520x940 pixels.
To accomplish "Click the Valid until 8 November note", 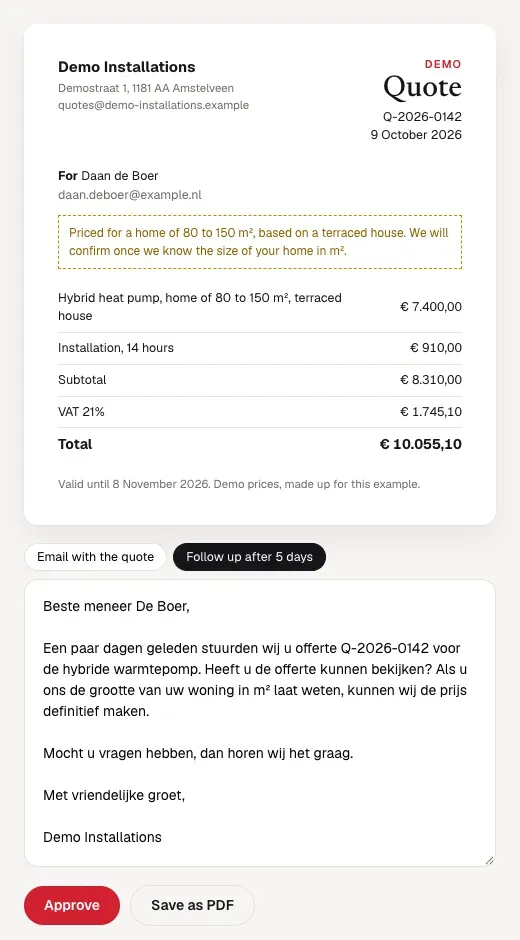I will (239, 484).
